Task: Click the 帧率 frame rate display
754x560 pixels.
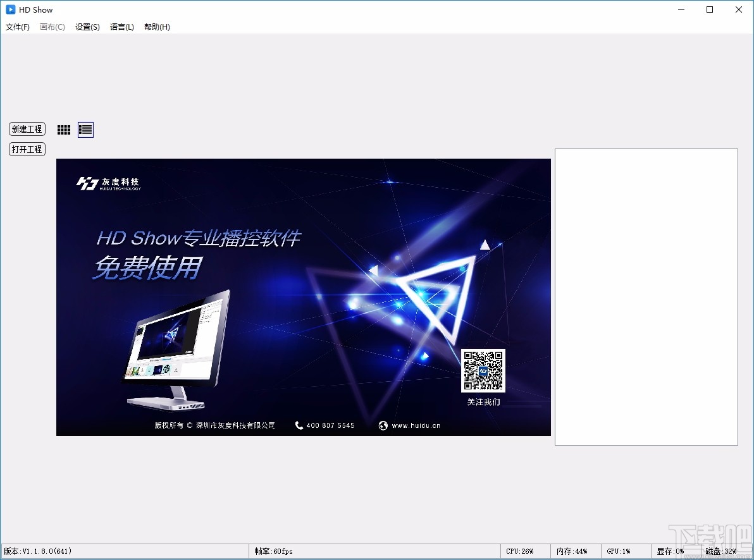Action: tap(273, 551)
